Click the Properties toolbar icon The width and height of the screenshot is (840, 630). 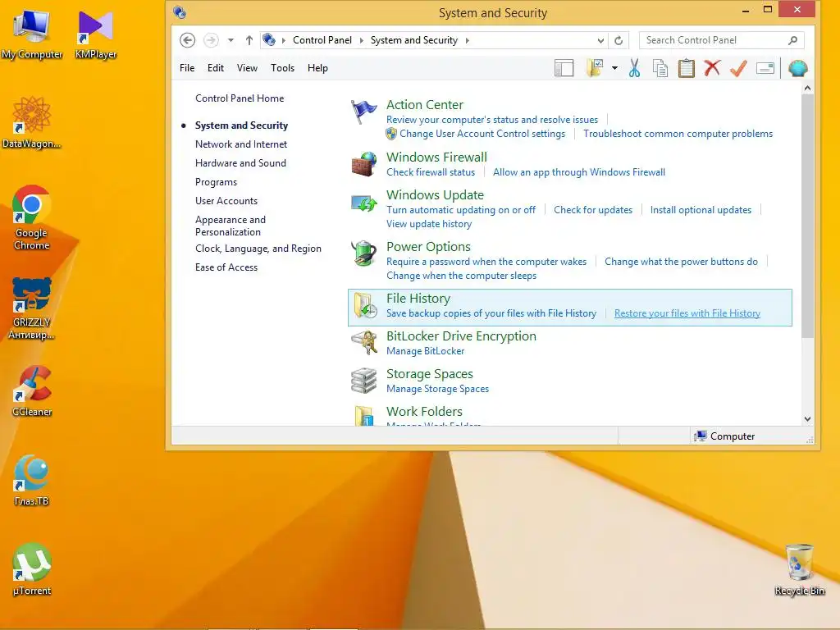click(x=765, y=68)
